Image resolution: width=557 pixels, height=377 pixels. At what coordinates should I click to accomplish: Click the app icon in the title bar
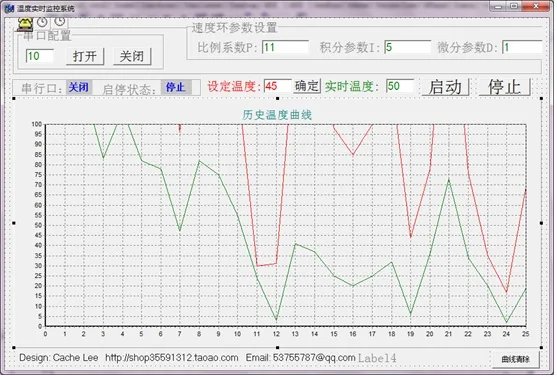pyautogui.click(x=9, y=8)
